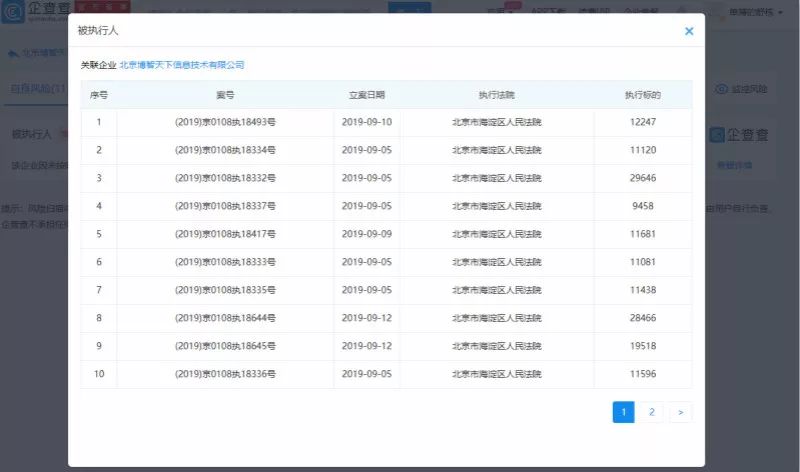Select case number (2019)京0108执18334号
Screen dimensions: 800x472
[x=225, y=150]
